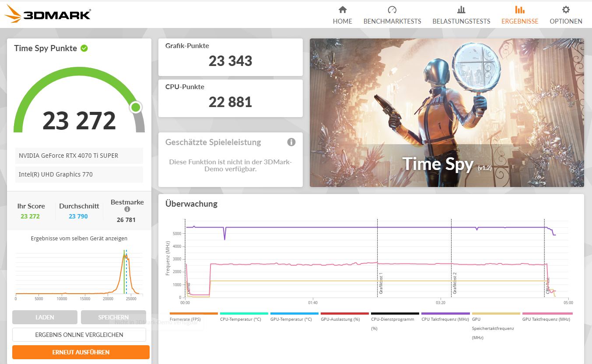This screenshot has height=364, width=592.
Task: Click ERNEUT AUSFÜHREN orange button
Action: pos(81,352)
